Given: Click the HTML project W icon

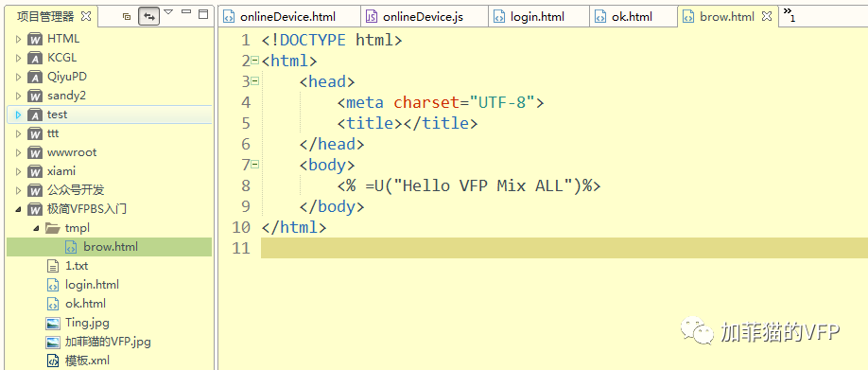Looking at the screenshot, I should click(x=35, y=40).
